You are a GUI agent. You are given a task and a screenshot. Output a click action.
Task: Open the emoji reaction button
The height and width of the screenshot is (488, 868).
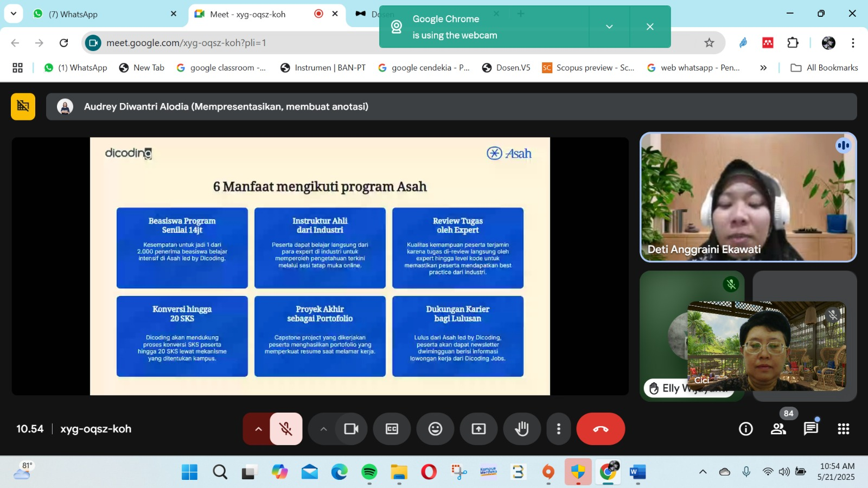click(x=435, y=429)
